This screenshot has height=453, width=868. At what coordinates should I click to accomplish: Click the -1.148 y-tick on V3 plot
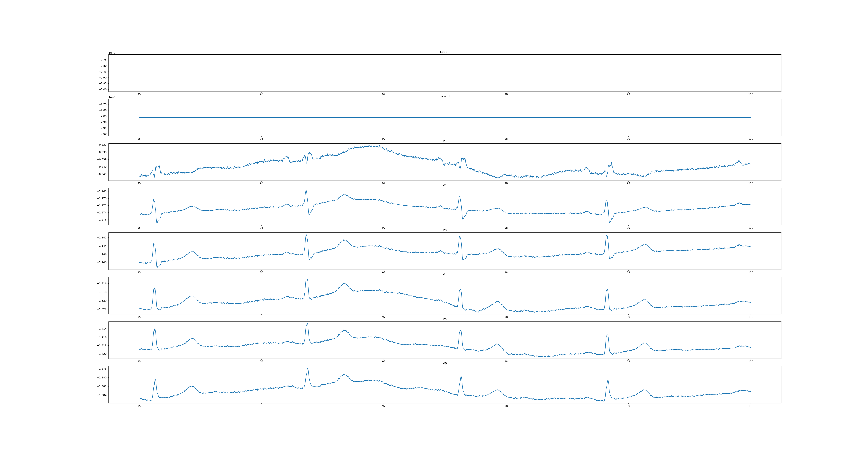(x=102, y=262)
